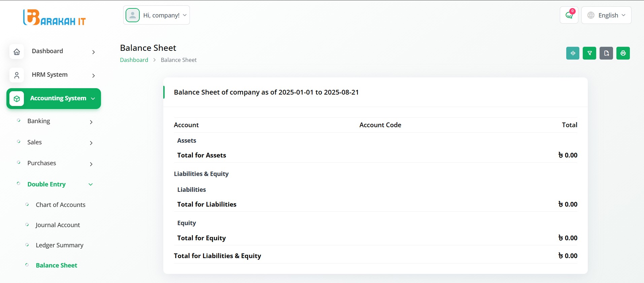Go to Journal Account
Viewport: 644px width, 283px height.
58,225
